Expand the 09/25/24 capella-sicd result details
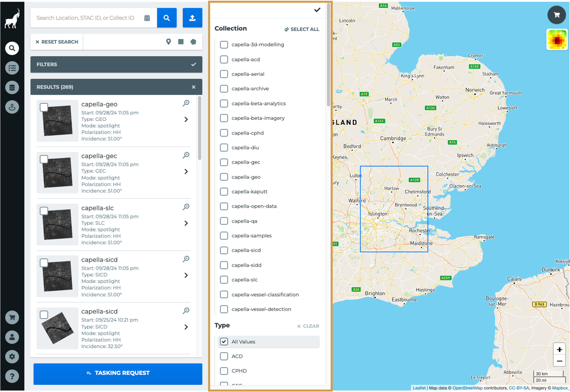Viewport: 570px width, 392px height. 186,327
